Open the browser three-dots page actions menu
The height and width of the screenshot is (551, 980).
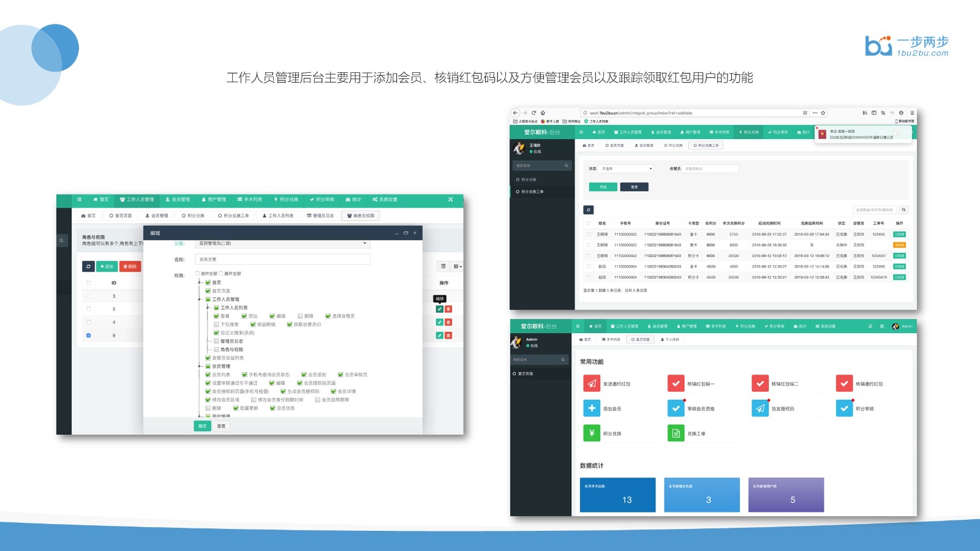(x=815, y=113)
